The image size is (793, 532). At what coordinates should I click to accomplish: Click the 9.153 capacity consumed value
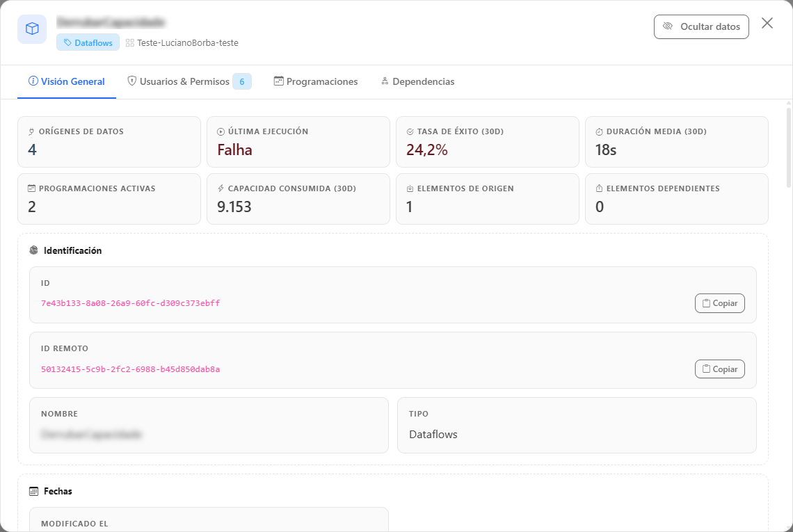tap(234, 207)
